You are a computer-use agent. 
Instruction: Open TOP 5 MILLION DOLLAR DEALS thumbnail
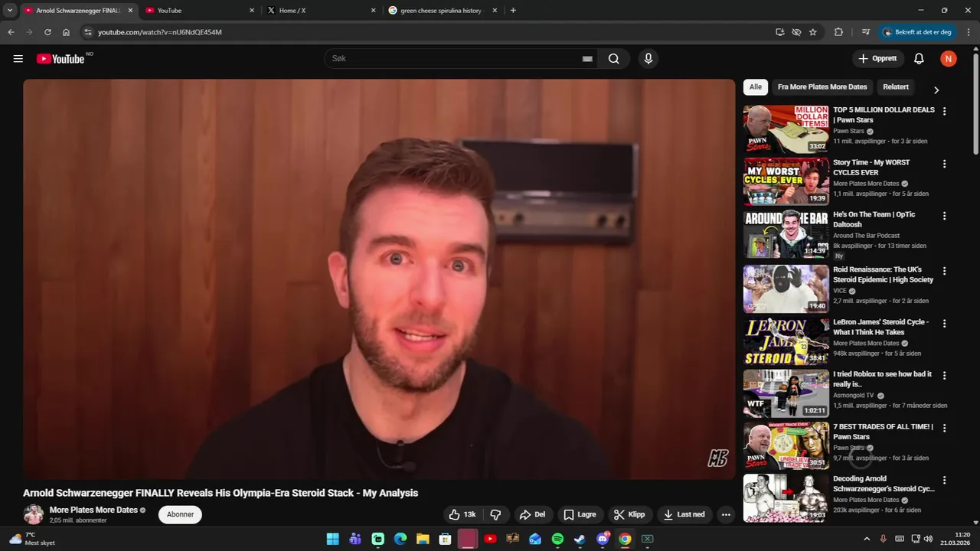coord(786,129)
